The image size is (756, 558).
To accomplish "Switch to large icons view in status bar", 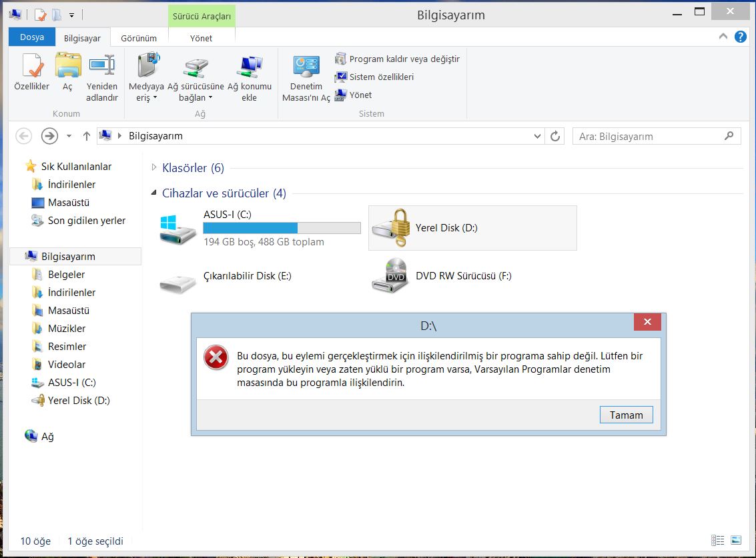I will (736, 540).
